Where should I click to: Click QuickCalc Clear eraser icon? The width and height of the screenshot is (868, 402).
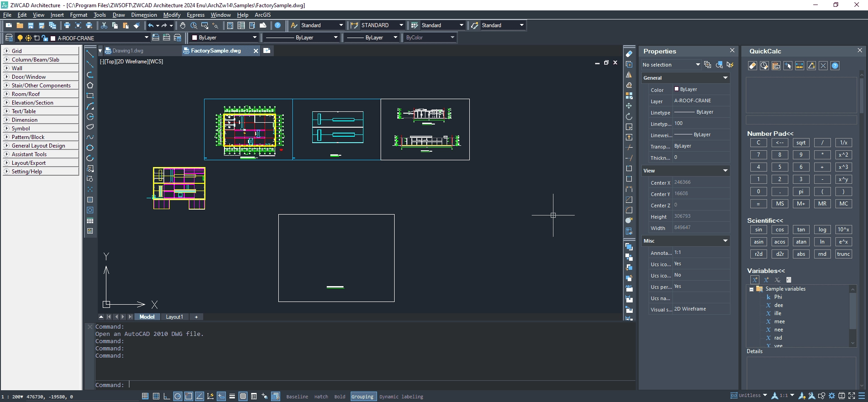(753, 66)
